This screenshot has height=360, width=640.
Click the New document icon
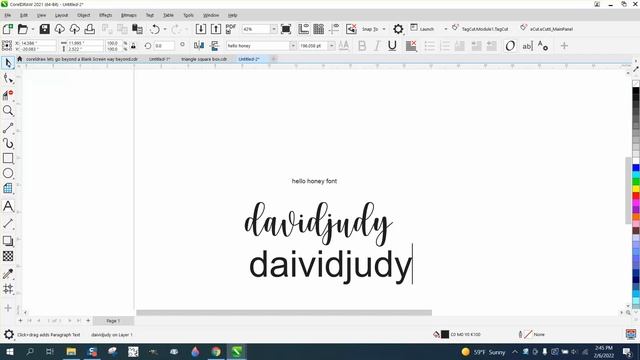click(x=8, y=29)
